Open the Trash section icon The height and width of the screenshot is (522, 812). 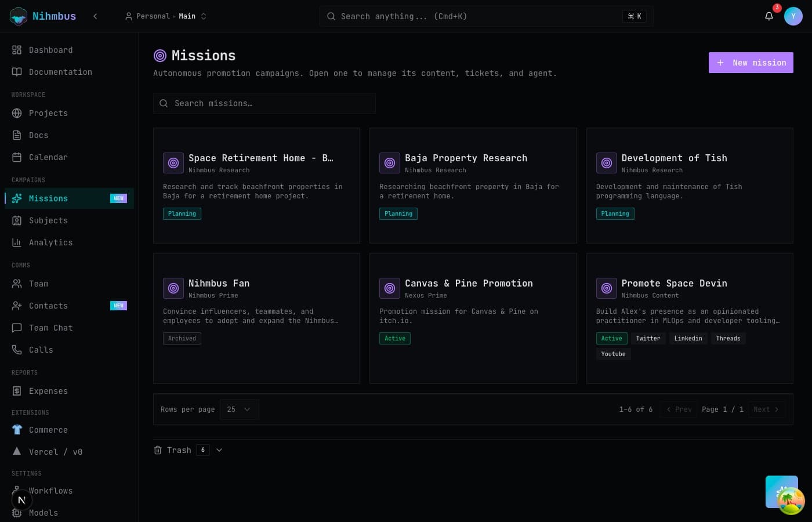click(158, 450)
